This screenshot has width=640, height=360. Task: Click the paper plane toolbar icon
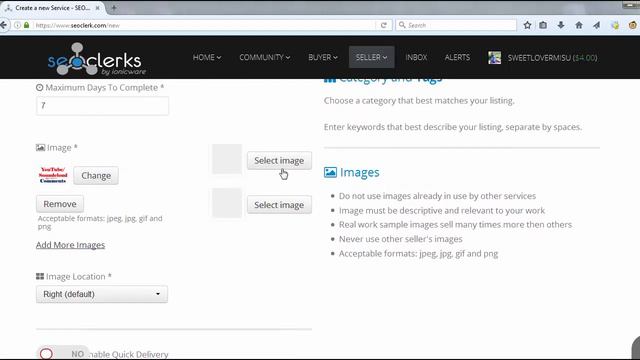click(597, 25)
